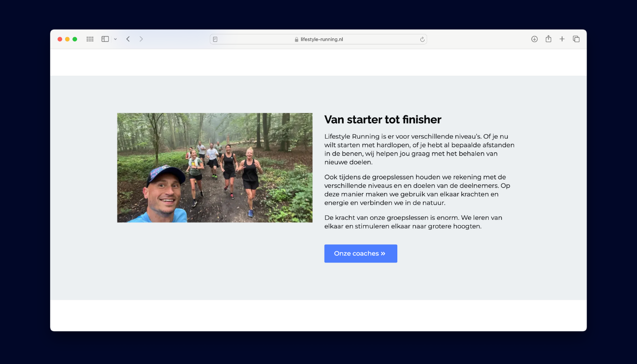This screenshot has width=637, height=364.
Task: Open the forest runners group photo
Action: pyautogui.click(x=215, y=168)
